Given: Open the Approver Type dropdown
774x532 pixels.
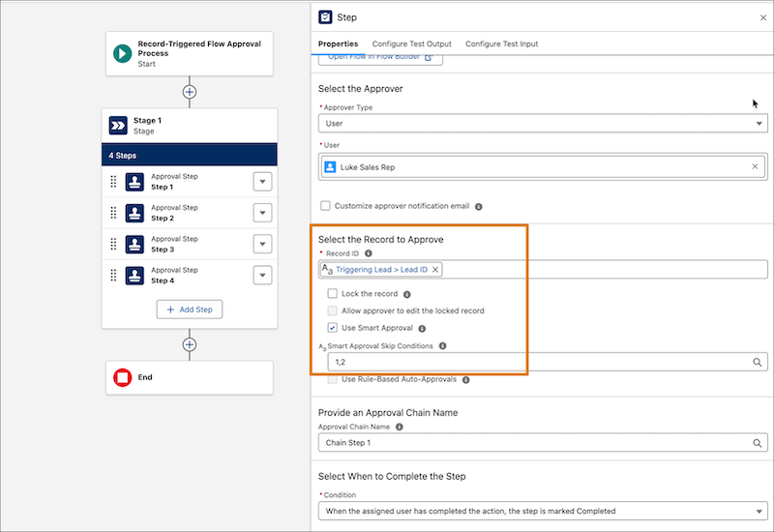Looking at the screenshot, I should click(x=543, y=124).
